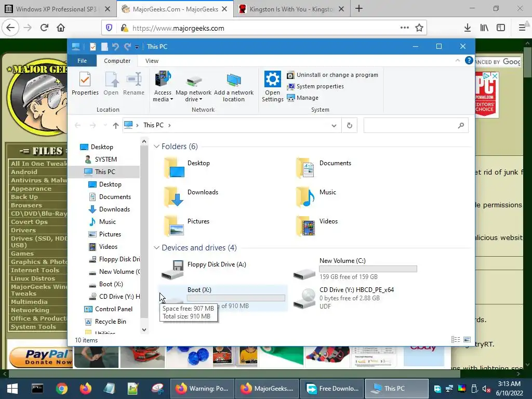Switch to the View ribbon tab

pyautogui.click(x=152, y=61)
